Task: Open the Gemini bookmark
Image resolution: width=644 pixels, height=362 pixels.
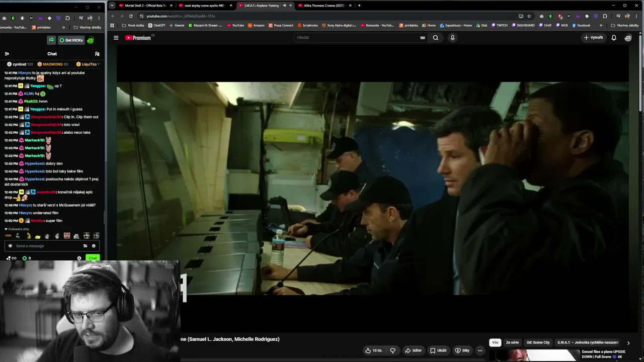Action: [177, 25]
